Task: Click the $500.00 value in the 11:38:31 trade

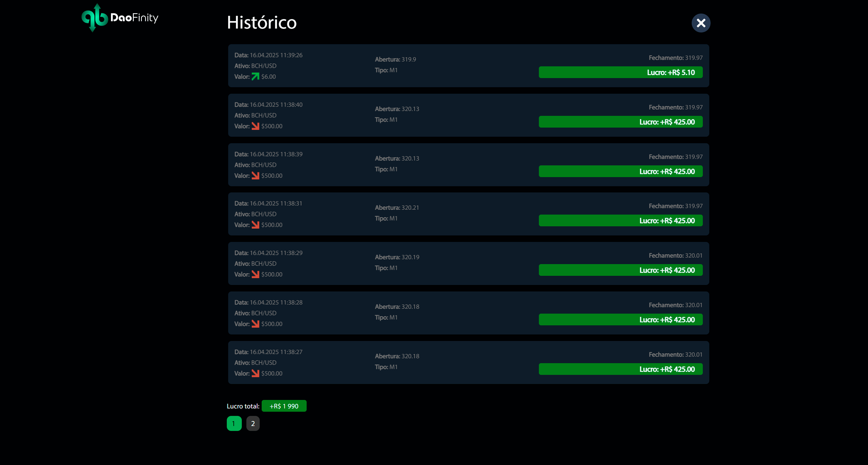Action: pyautogui.click(x=272, y=225)
